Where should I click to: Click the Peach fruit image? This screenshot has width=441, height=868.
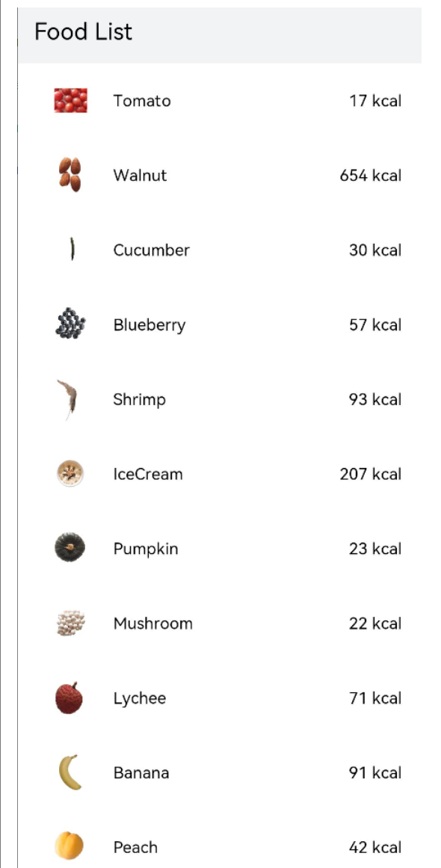click(x=70, y=846)
